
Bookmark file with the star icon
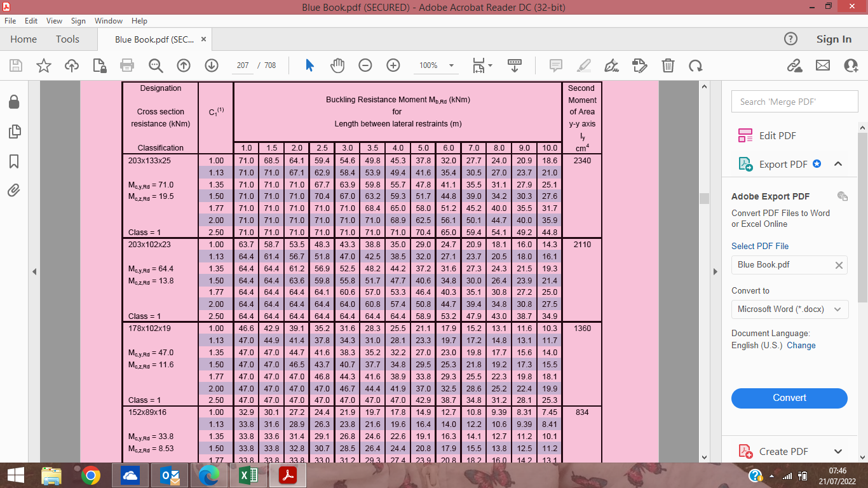tap(44, 65)
